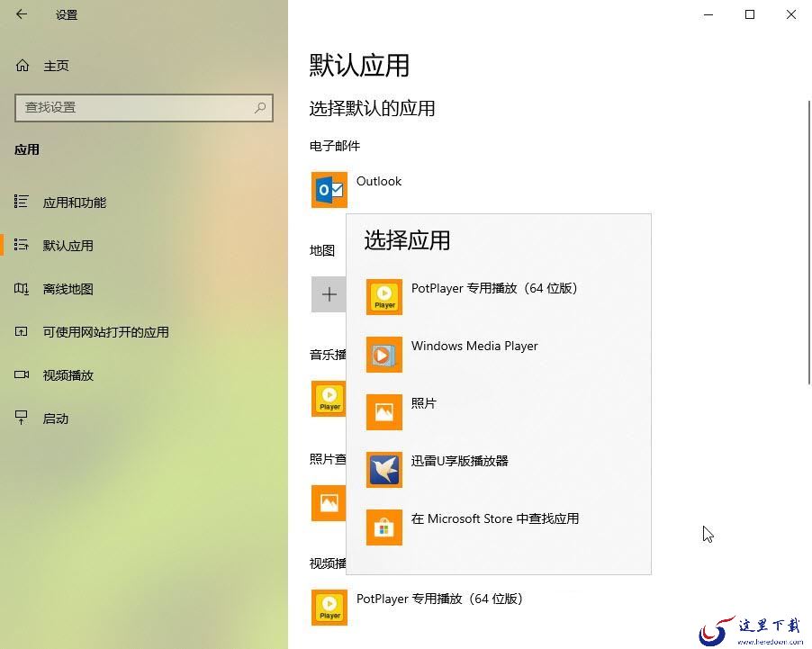
Task: Click PotPlayer icon under video player section
Action: (329, 608)
